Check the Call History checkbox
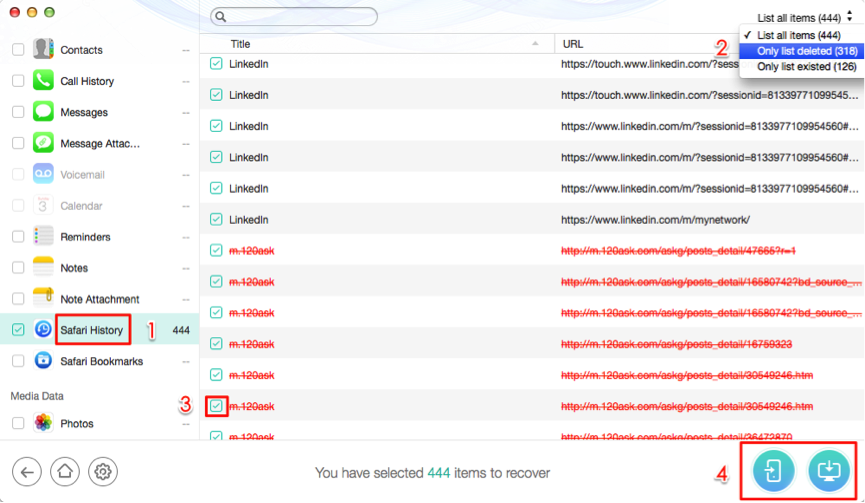 pyautogui.click(x=18, y=81)
